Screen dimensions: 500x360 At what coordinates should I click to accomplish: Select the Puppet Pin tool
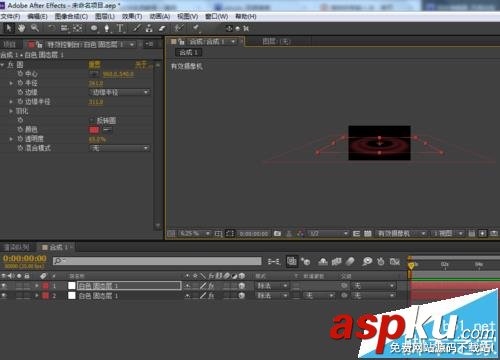[196, 28]
